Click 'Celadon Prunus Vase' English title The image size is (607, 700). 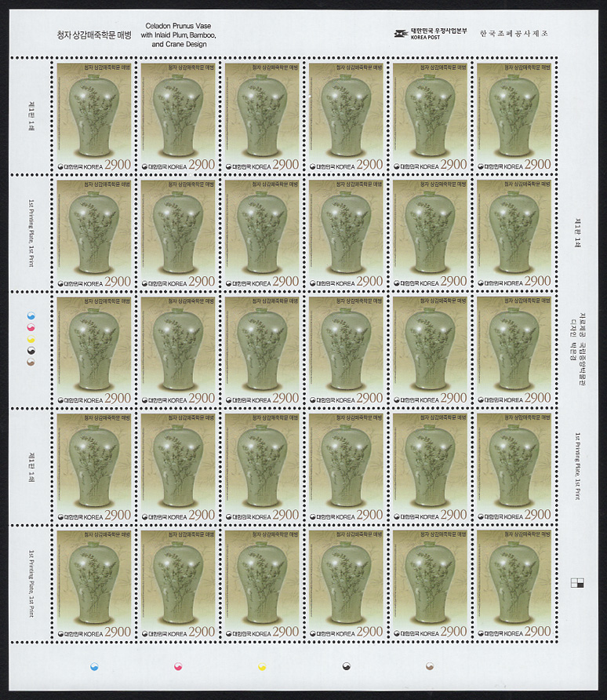click(178, 26)
